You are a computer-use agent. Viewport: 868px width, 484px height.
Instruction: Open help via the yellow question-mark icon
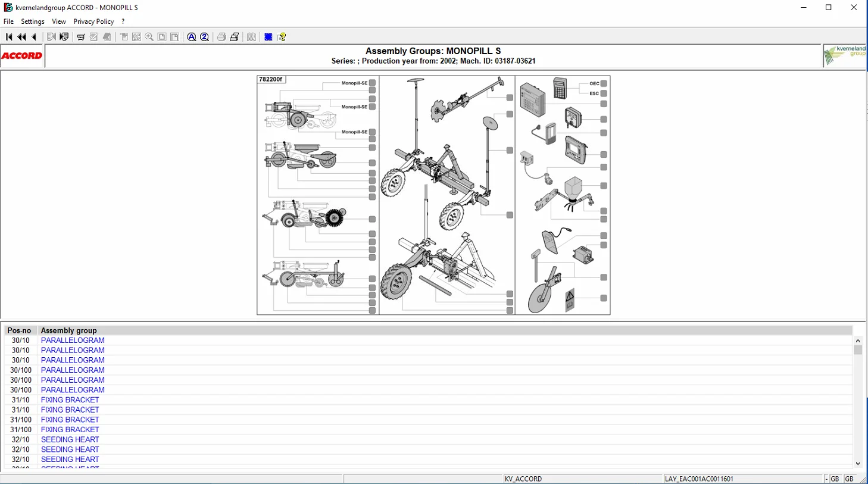(282, 37)
